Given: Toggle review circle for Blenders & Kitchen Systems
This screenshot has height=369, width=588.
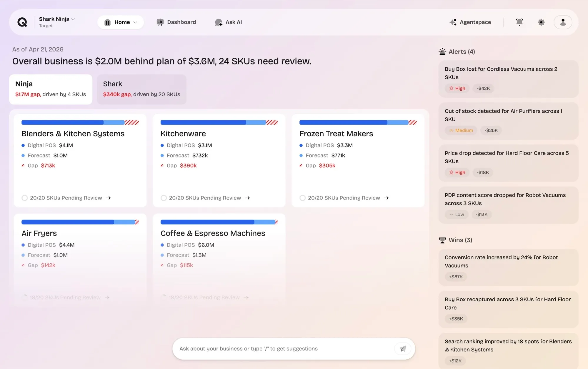Looking at the screenshot, I should (25, 198).
